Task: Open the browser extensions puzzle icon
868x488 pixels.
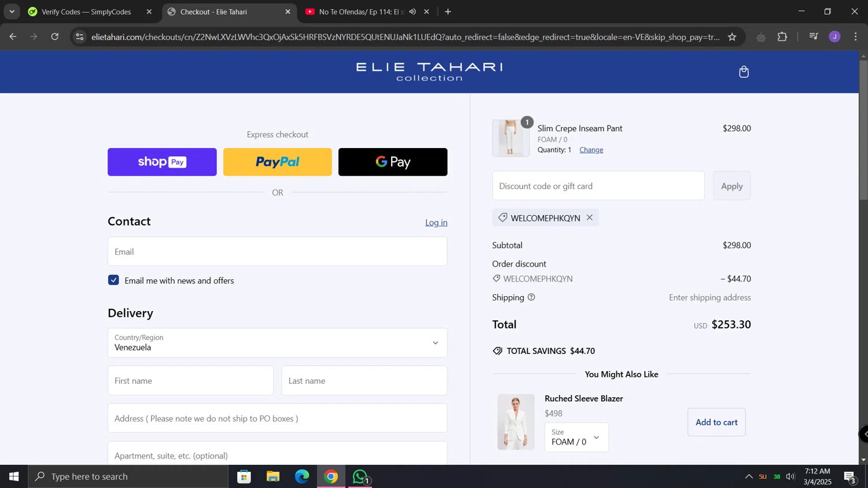Action: [x=782, y=37]
